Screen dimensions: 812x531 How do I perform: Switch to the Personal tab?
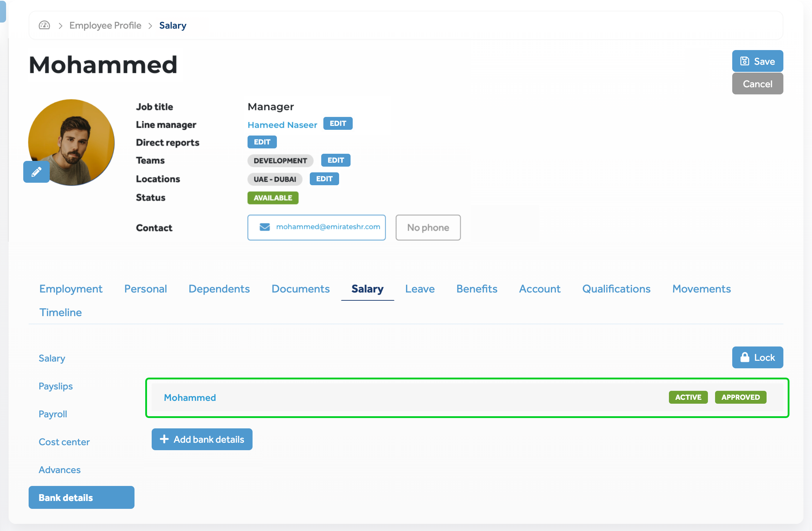click(x=146, y=289)
